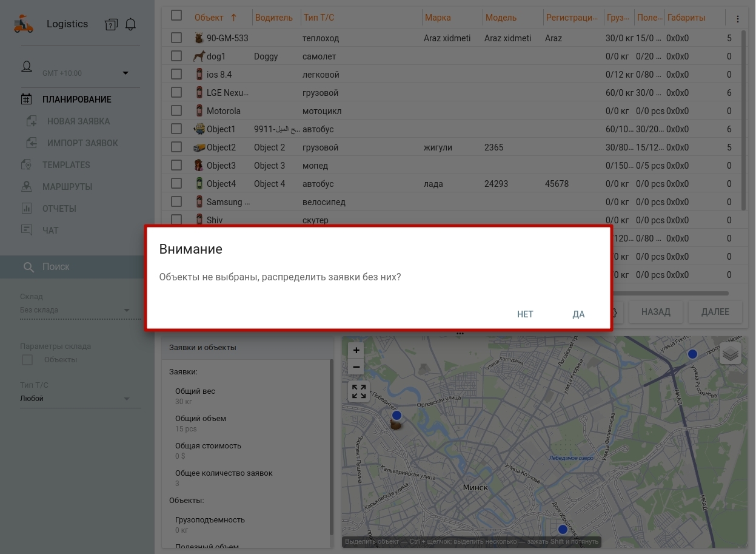Click the Поиск search field

(x=78, y=267)
